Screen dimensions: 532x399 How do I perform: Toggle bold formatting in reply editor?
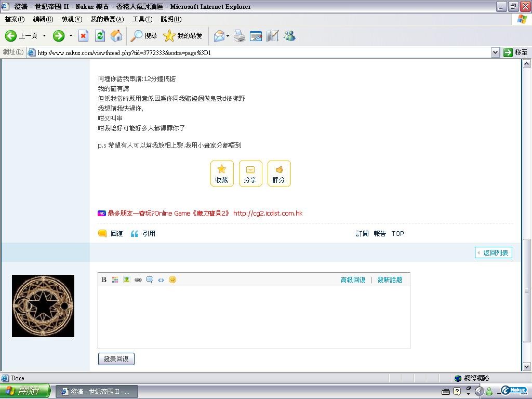tap(104, 280)
